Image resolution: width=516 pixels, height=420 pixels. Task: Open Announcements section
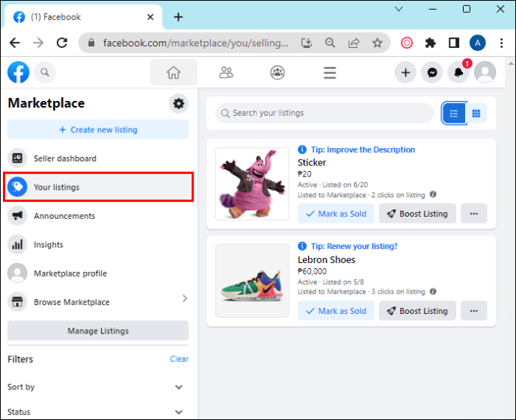click(98, 216)
